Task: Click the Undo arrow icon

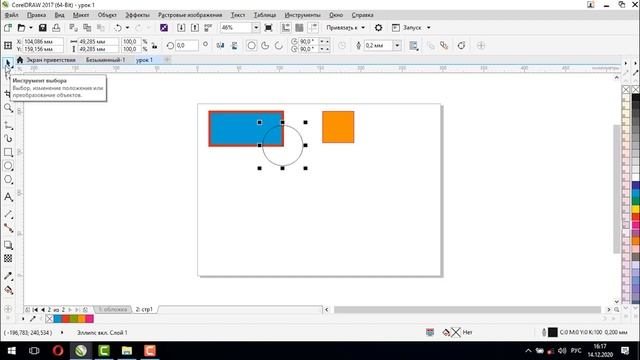Action: (x=118, y=28)
